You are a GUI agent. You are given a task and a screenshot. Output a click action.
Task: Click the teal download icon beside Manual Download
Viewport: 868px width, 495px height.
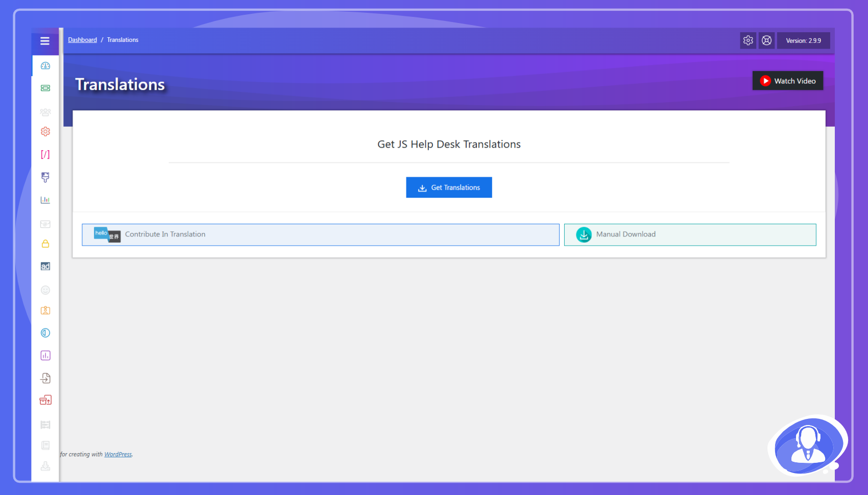coord(584,234)
